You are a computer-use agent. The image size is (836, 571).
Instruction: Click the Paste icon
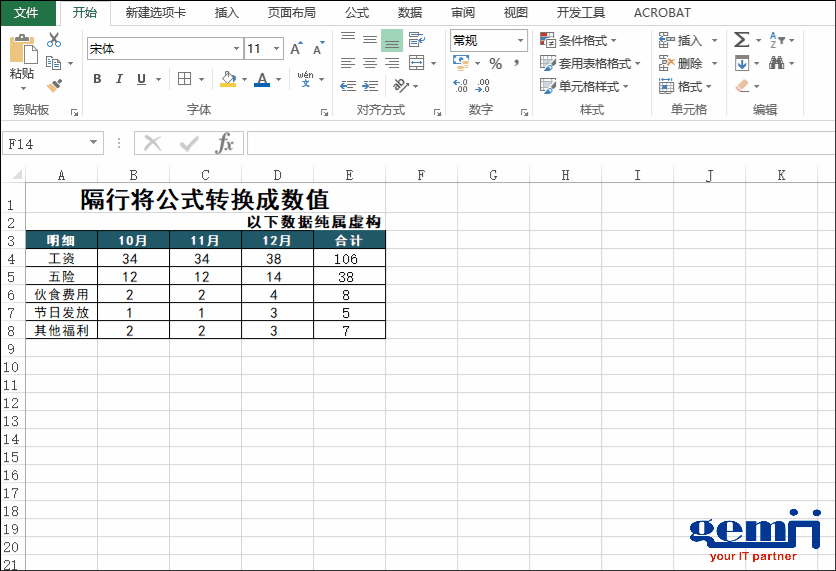tap(23, 50)
